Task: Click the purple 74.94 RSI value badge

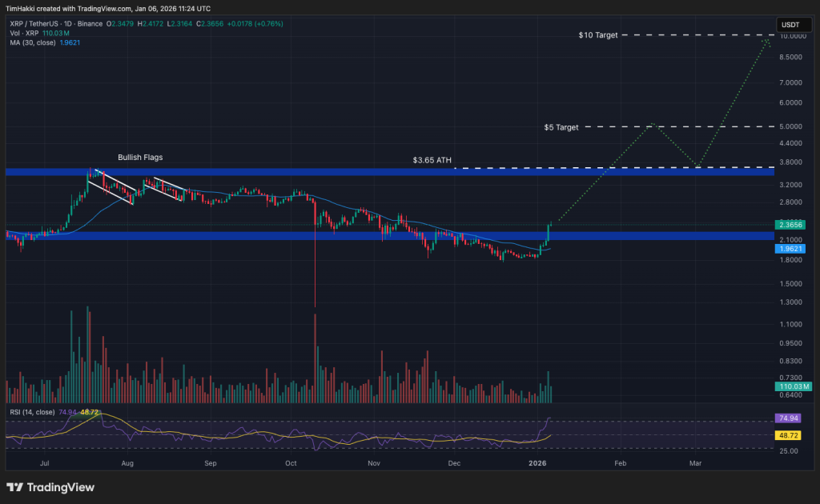Action: (790, 418)
